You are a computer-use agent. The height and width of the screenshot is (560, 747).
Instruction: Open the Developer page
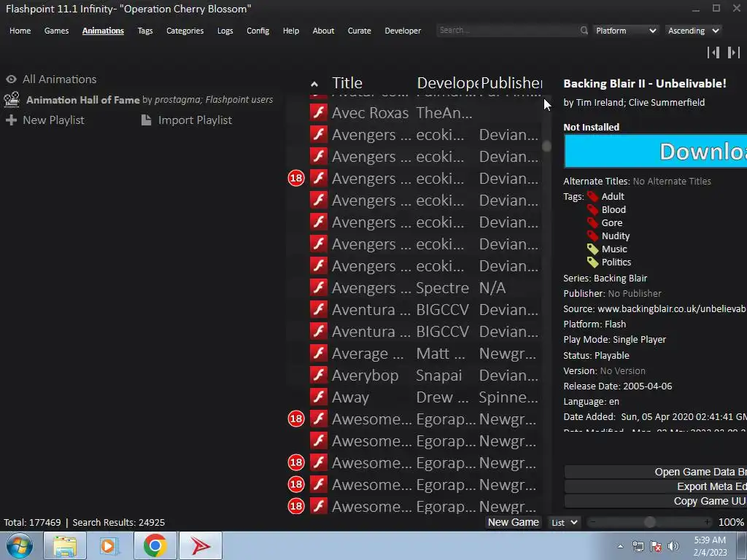coord(403,31)
